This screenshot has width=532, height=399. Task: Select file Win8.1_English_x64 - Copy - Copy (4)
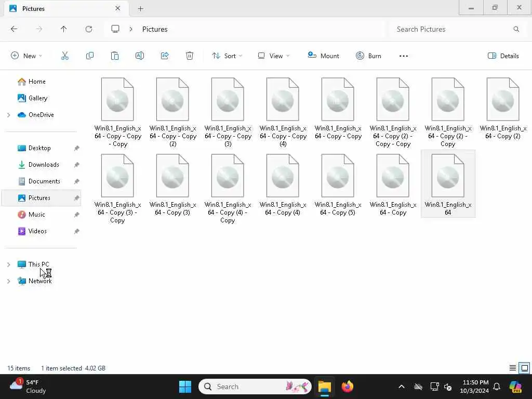283,112
